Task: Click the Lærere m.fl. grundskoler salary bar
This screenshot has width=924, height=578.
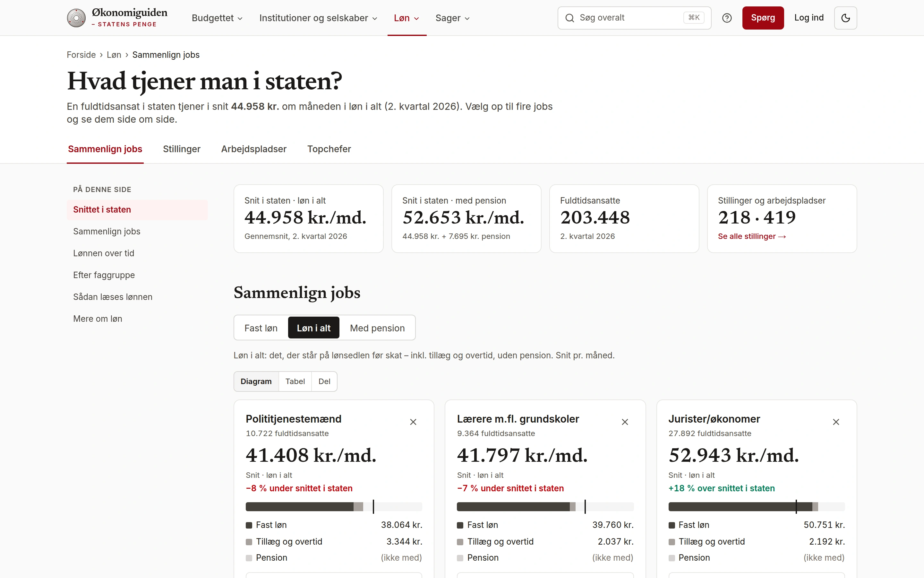Action: pyautogui.click(x=545, y=507)
